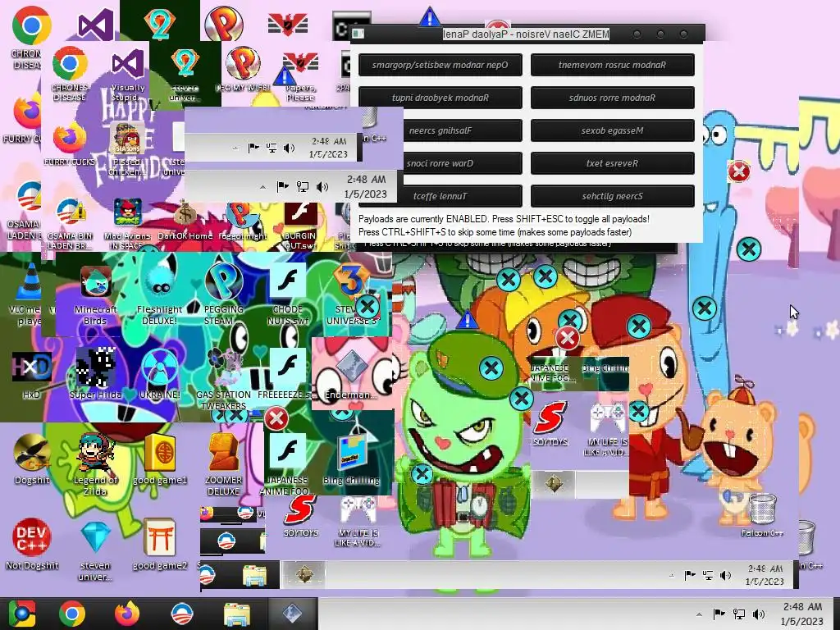Image resolution: width=840 pixels, height=630 pixels.
Task: Select the good game1 mahjong icon
Action: coord(160,459)
